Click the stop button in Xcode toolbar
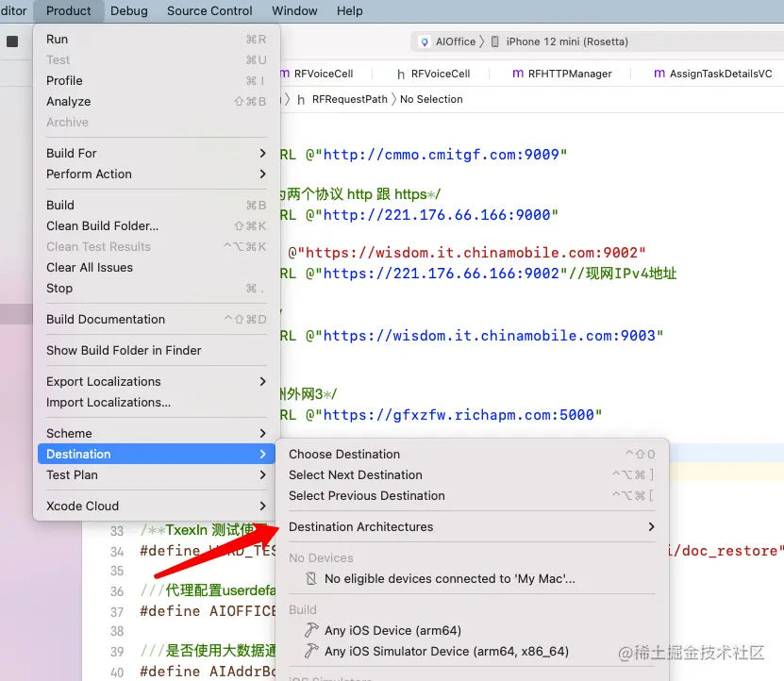The width and height of the screenshot is (784, 681). (12, 42)
